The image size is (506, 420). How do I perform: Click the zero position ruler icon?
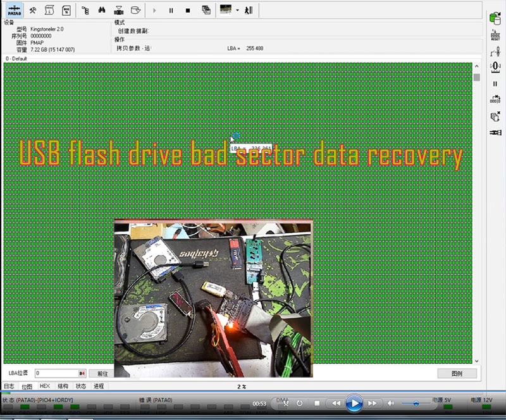click(495, 67)
